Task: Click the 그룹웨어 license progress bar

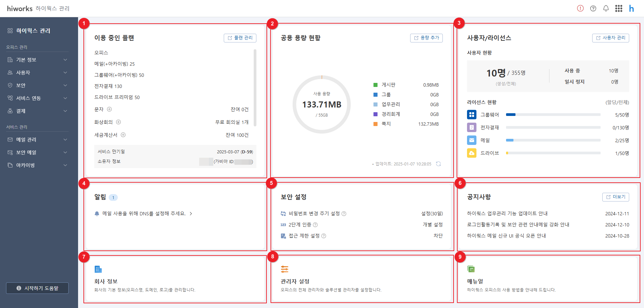Action: click(553, 115)
